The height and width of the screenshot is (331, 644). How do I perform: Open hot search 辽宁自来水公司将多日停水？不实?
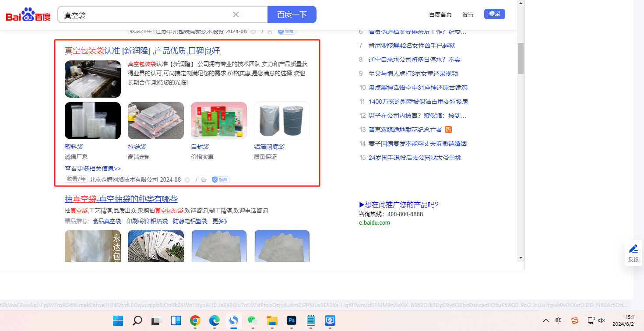pos(415,60)
